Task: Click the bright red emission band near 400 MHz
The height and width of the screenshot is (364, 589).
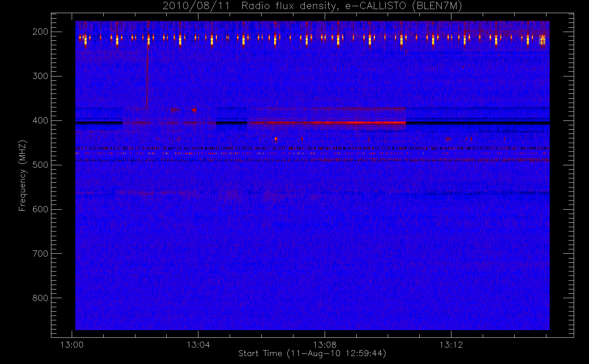Action: 327,123
